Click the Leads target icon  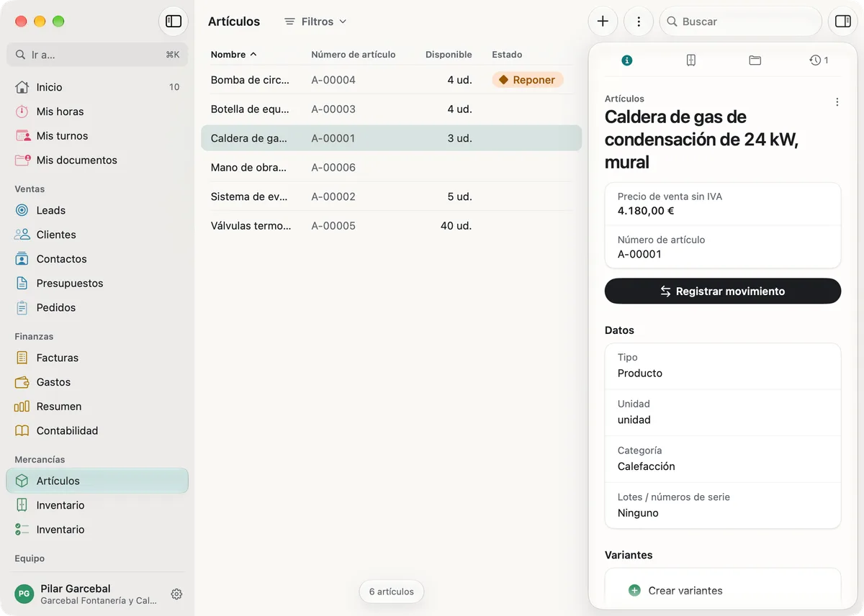click(22, 210)
